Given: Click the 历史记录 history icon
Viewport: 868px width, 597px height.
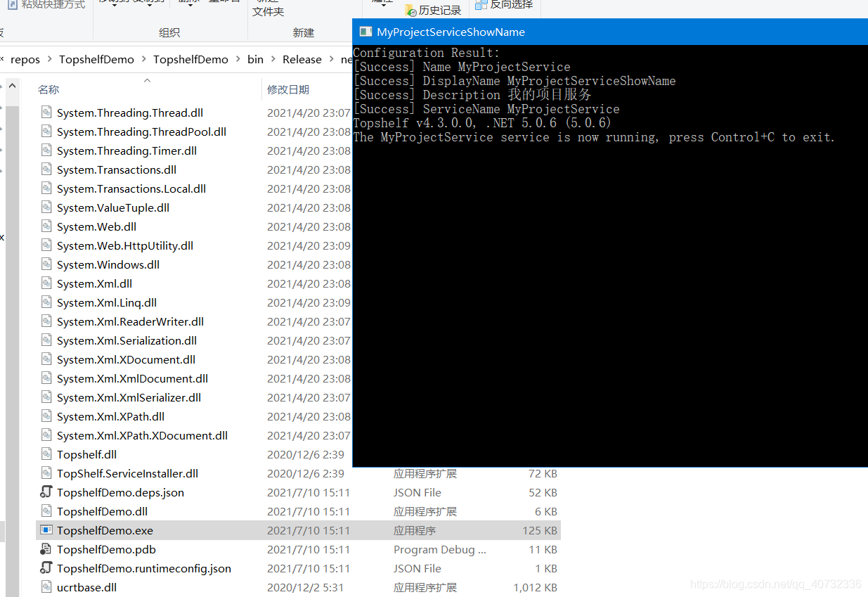Looking at the screenshot, I should coord(410,10).
